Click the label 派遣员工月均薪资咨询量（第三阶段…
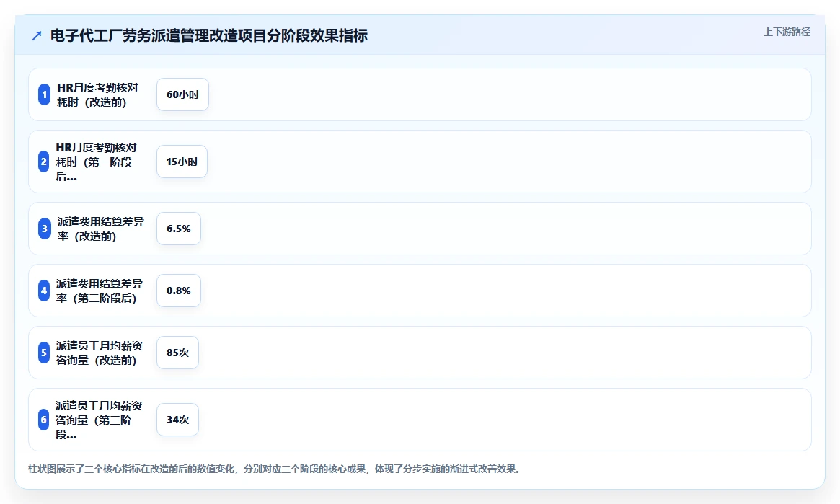The height and width of the screenshot is (504, 840). click(x=99, y=420)
